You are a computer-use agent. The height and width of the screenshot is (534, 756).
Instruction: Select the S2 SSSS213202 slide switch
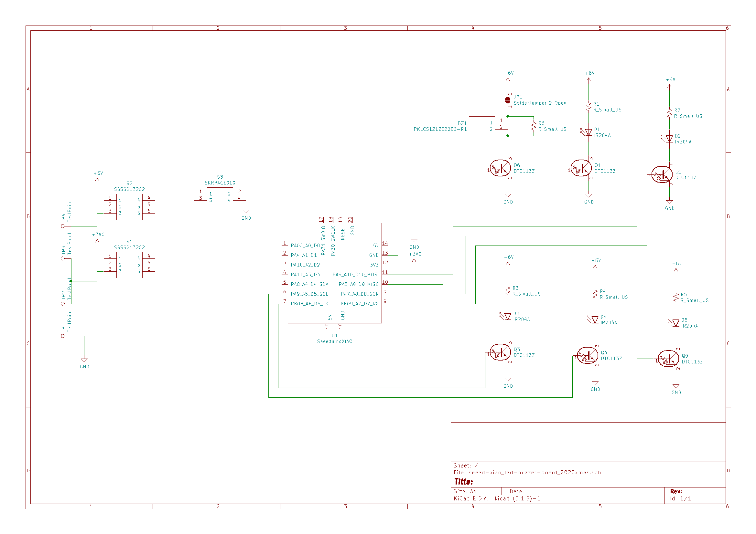point(129,207)
